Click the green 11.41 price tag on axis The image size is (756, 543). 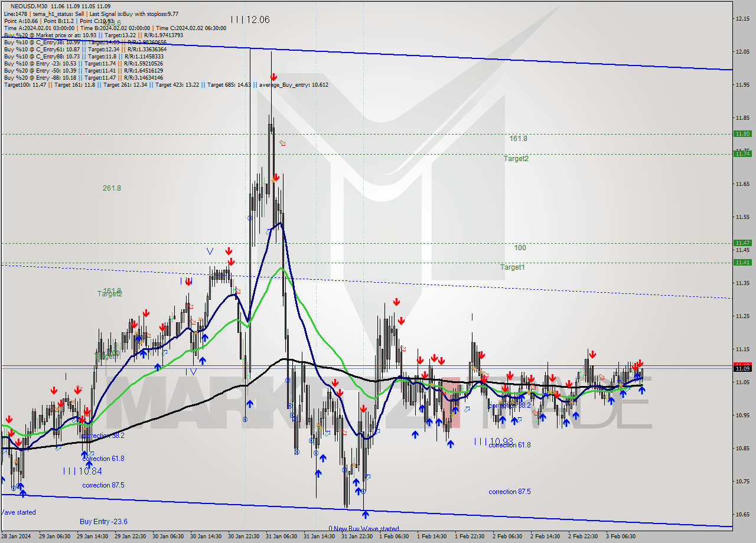(742, 262)
